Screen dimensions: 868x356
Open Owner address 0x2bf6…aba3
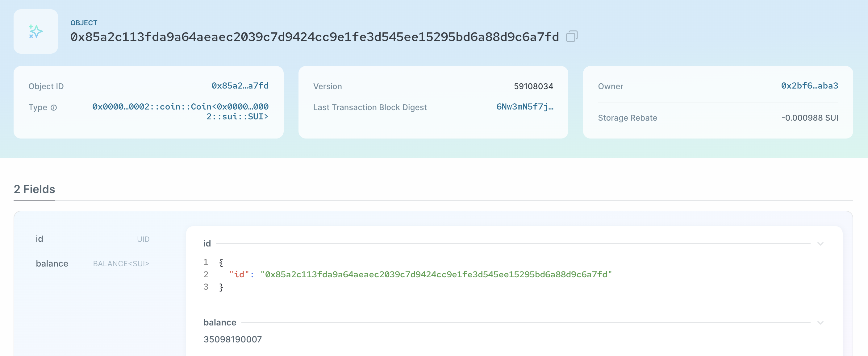tap(809, 86)
